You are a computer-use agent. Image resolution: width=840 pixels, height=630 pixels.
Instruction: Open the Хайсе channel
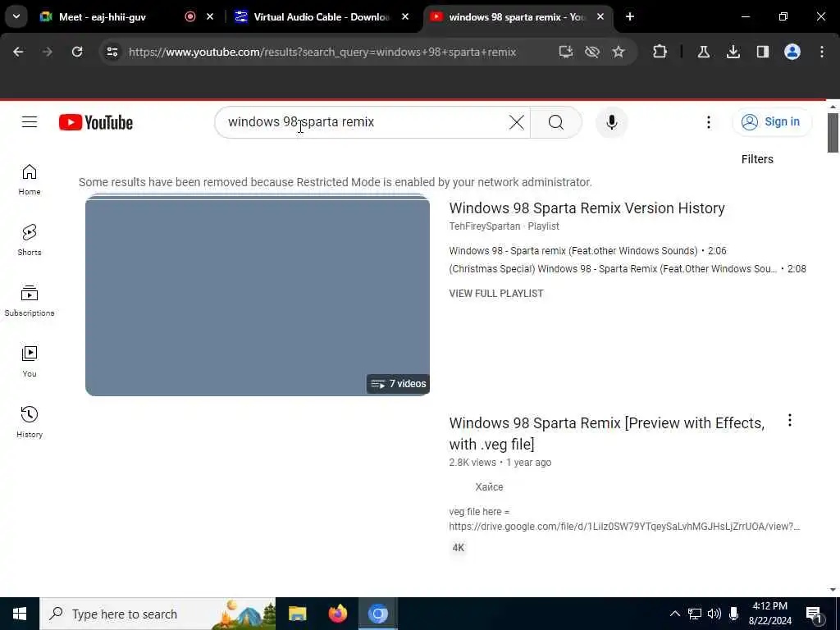(x=489, y=487)
